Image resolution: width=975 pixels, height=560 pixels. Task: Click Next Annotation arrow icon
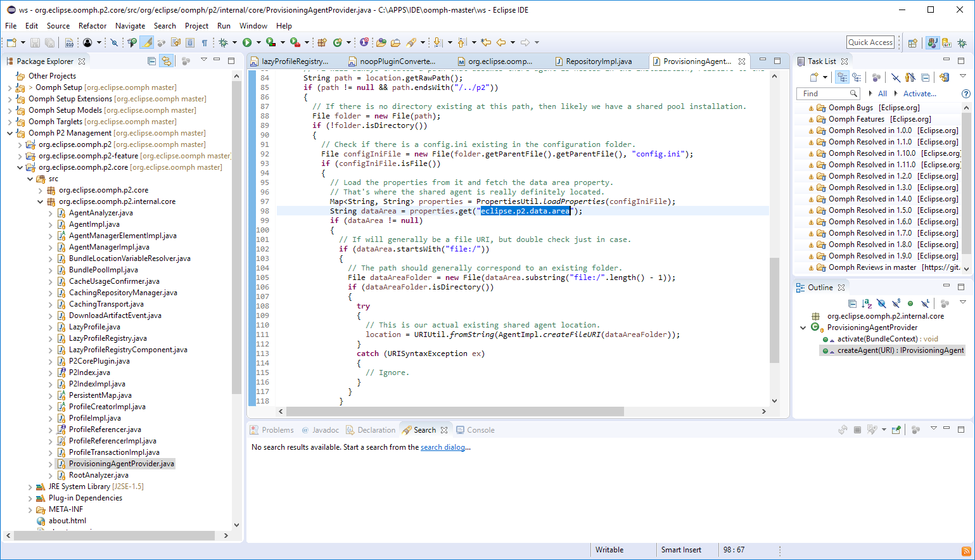coord(438,42)
